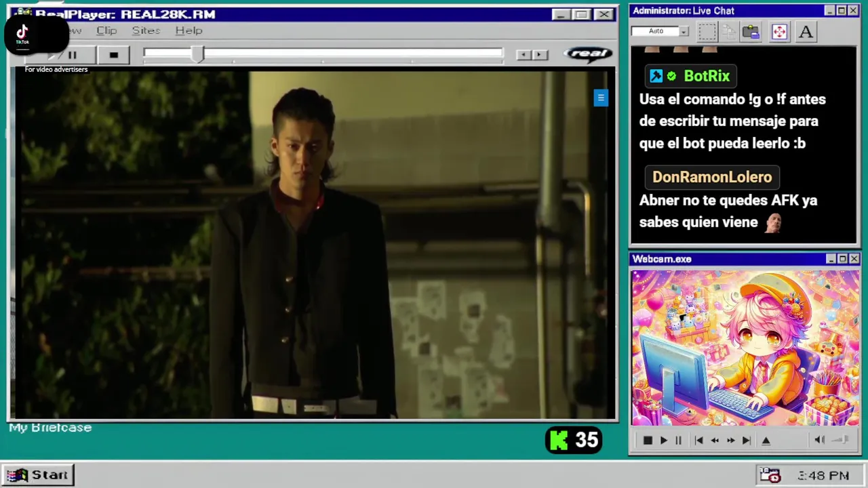This screenshot has height=488, width=868.
Task: Play in Webcam.exe controls
Action: click(x=663, y=441)
